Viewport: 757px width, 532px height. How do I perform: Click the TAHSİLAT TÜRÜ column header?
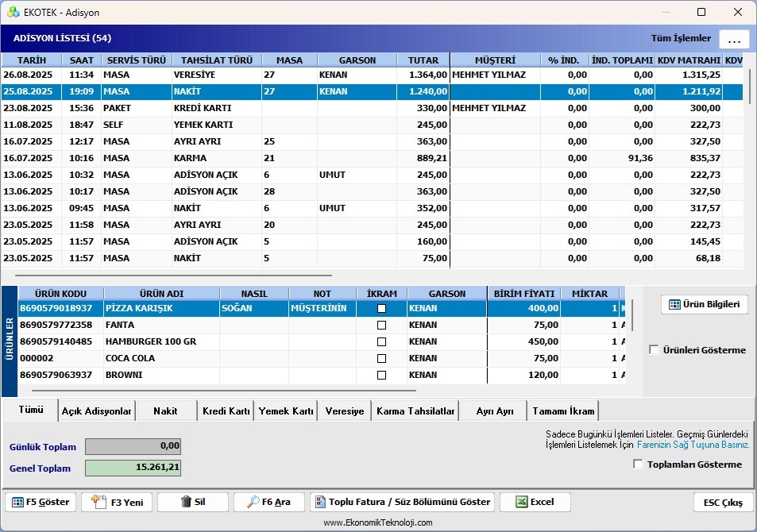pyautogui.click(x=217, y=60)
